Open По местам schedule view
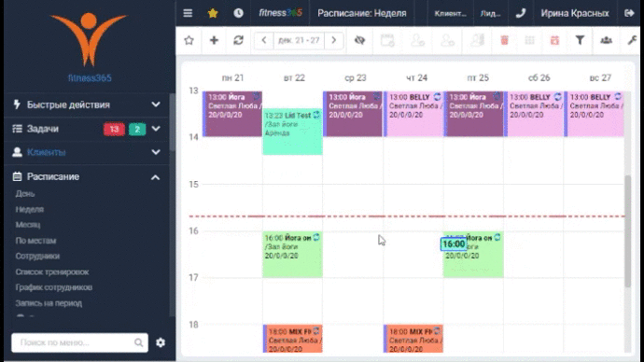This screenshot has height=362, width=644. pos(35,241)
